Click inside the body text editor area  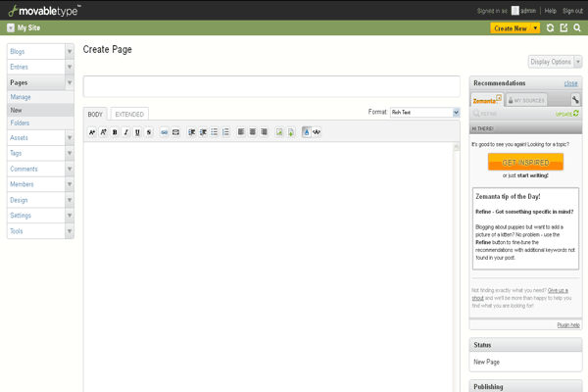coord(268,267)
